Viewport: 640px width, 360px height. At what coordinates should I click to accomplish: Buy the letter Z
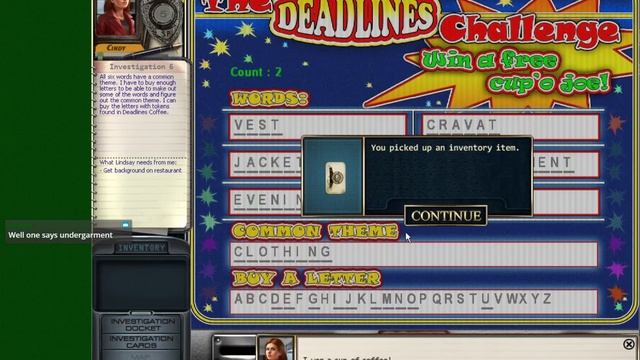click(547, 299)
